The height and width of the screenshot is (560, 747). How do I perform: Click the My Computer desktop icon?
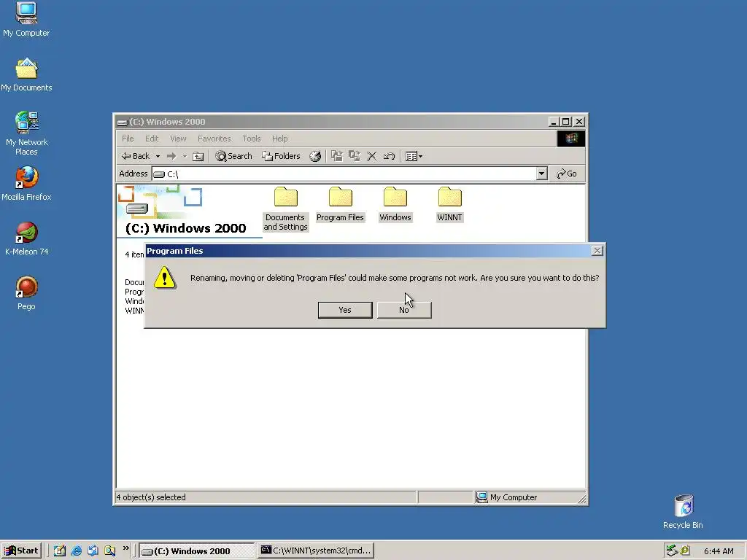click(26, 20)
